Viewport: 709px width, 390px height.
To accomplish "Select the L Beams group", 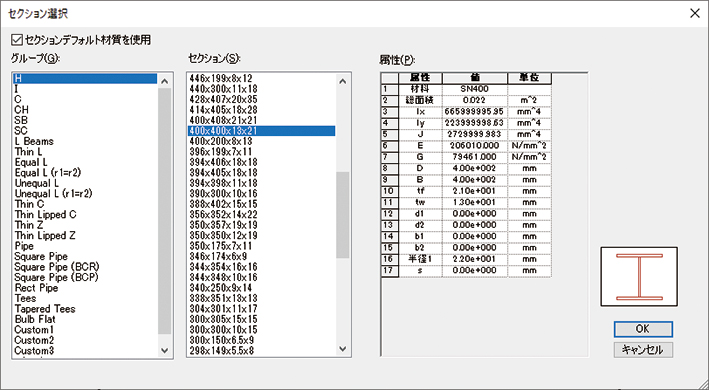I will coord(85,141).
